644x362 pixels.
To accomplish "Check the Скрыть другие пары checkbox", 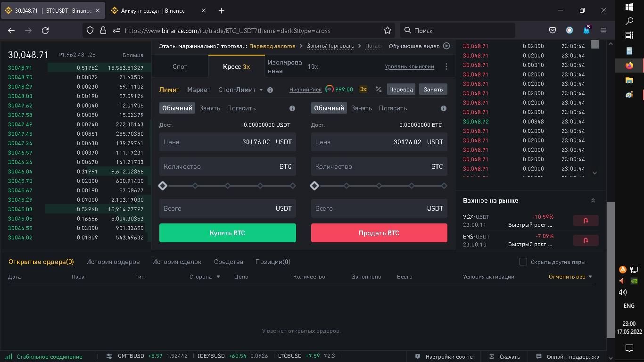I will click(523, 262).
